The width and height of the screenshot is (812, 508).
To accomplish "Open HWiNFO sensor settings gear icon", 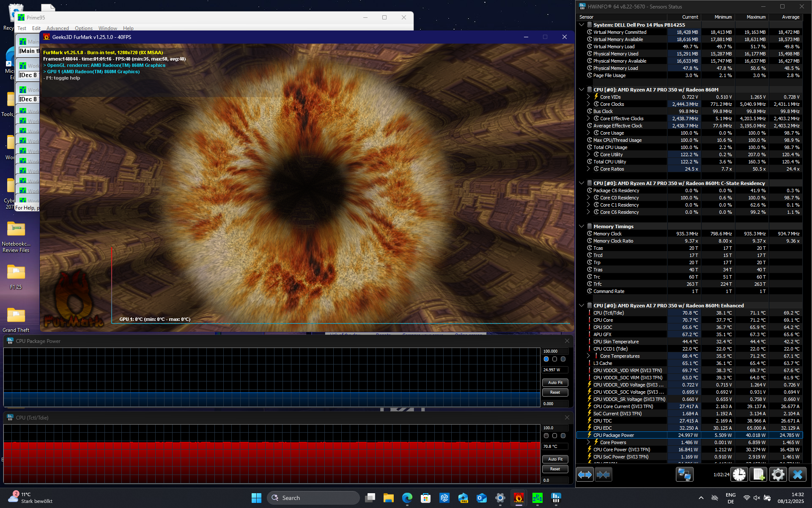I will tap(778, 475).
